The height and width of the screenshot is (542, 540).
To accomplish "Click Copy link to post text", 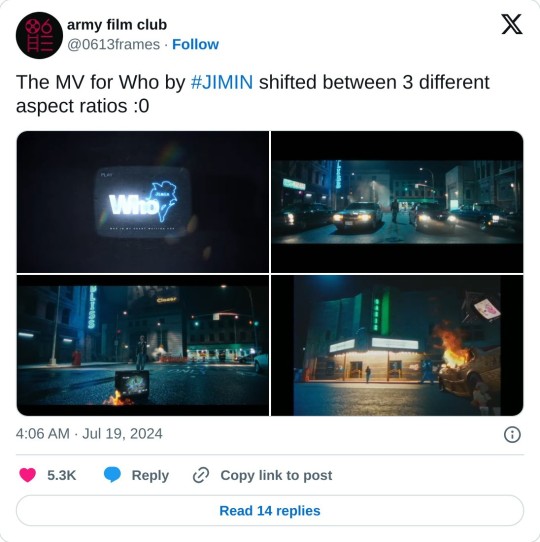I will [276, 475].
